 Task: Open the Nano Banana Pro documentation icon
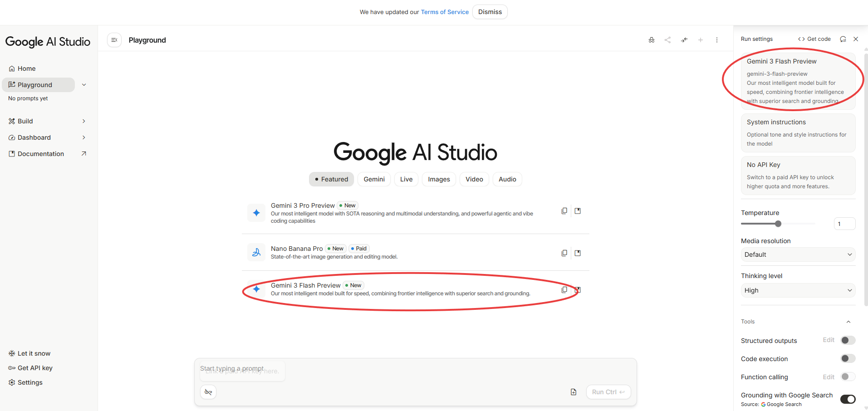pos(578,253)
